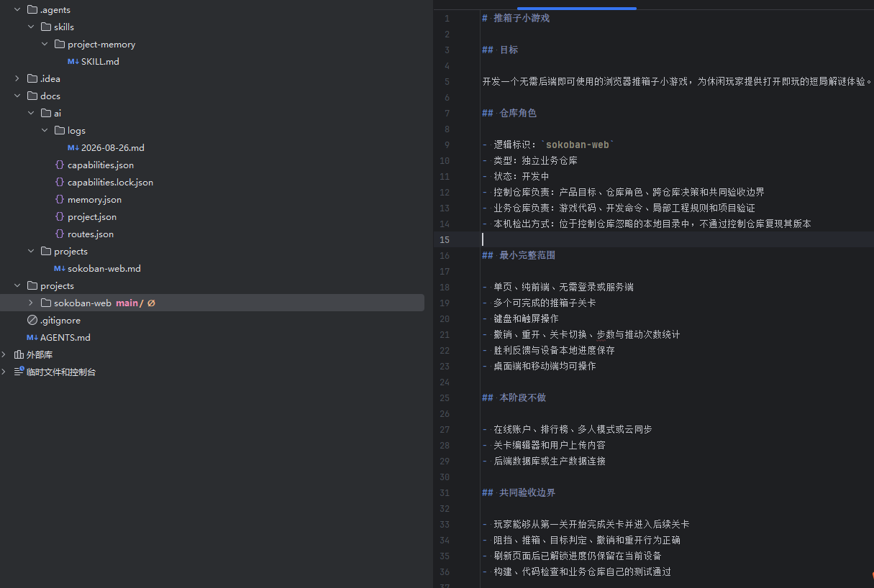Click line number 15 in the gutter
874x588 pixels.
[445, 239]
